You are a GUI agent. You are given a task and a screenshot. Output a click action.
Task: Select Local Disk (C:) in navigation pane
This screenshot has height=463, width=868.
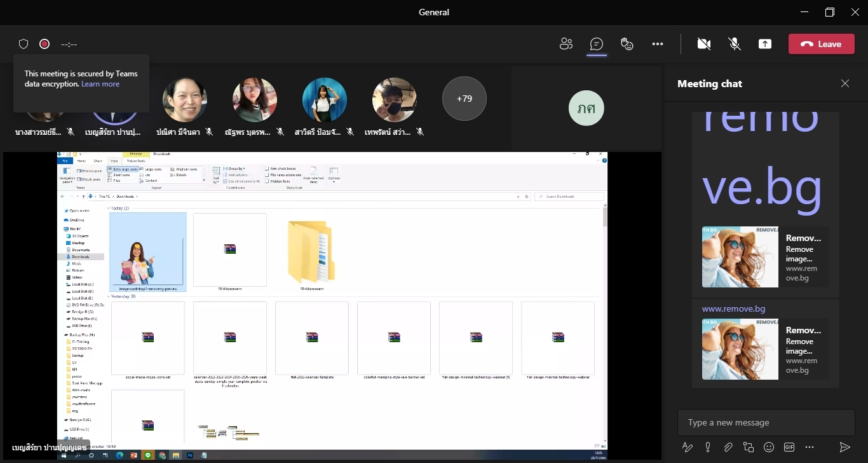pyautogui.click(x=79, y=284)
